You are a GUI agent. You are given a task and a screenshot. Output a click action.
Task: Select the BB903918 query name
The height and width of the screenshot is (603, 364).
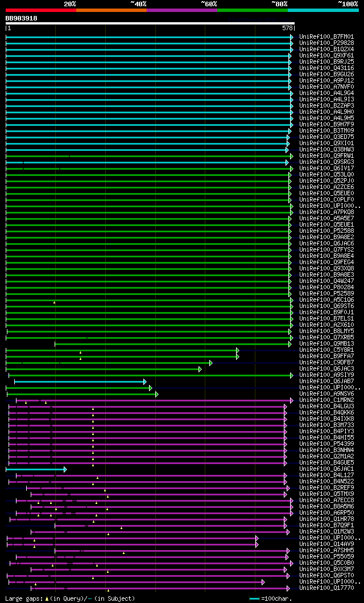(x=22, y=18)
